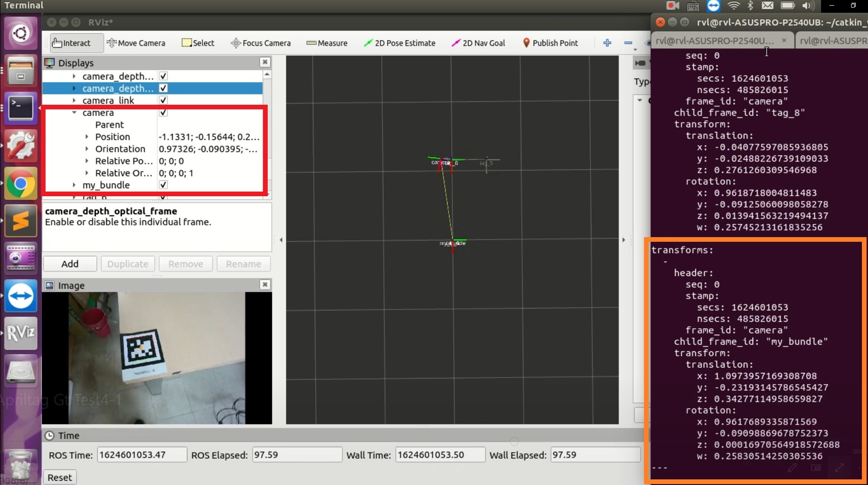Pick the Measure tool
The image size is (868, 485).
pos(326,43)
